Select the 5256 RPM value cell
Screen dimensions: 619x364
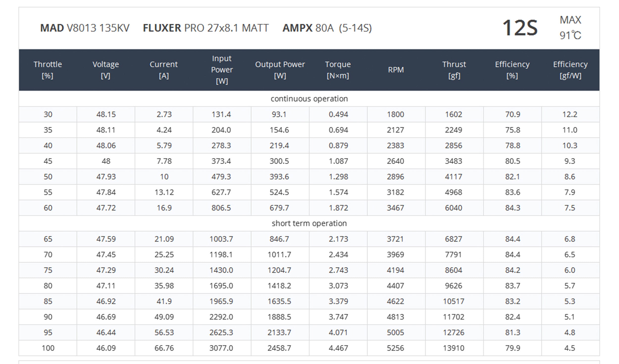coord(395,348)
